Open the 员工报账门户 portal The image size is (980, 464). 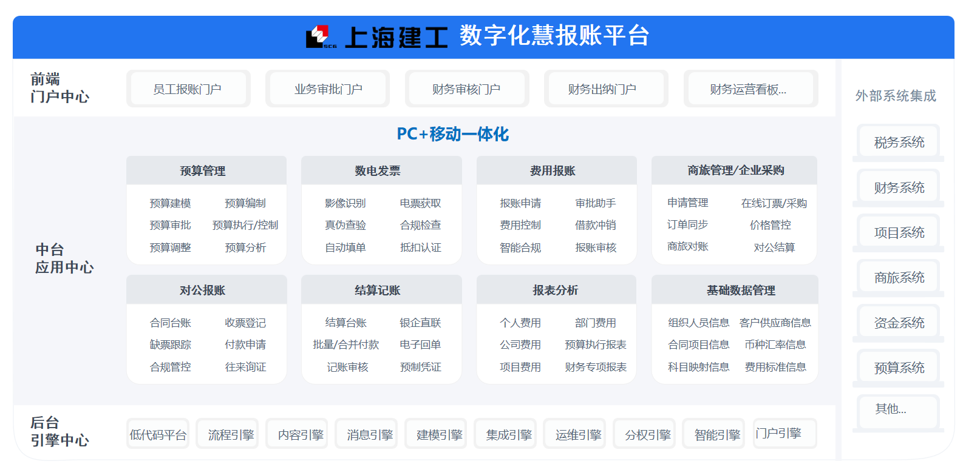click(188, 89)
